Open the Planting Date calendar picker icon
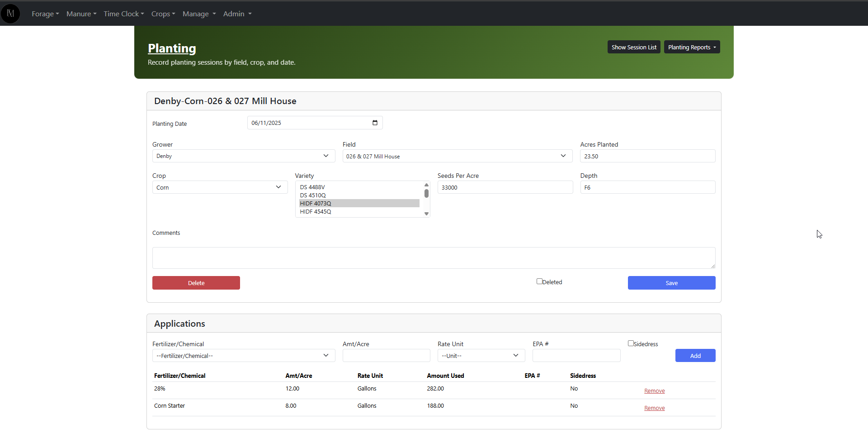 (375, 123)
